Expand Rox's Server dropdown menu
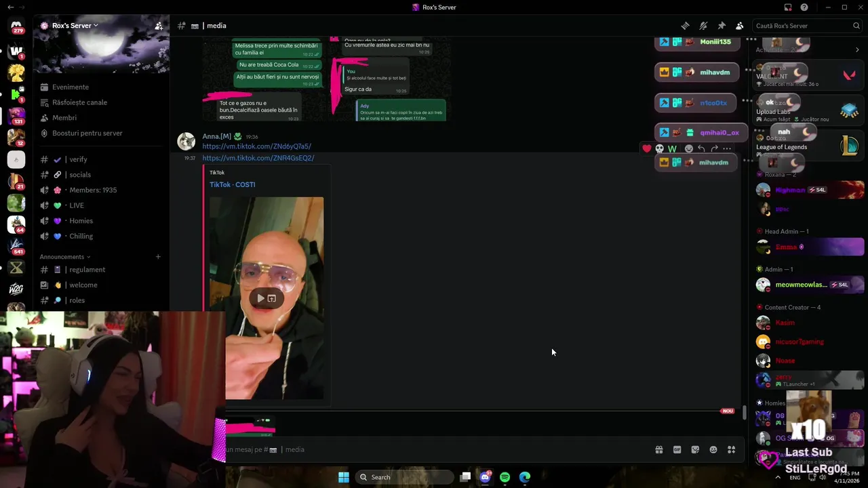Image resolution: width=868 pixels, height=488 pixels. (x=96, y=26)
